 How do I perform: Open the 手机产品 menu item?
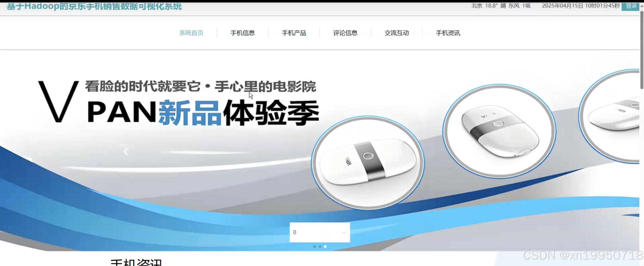click(294, 33)
